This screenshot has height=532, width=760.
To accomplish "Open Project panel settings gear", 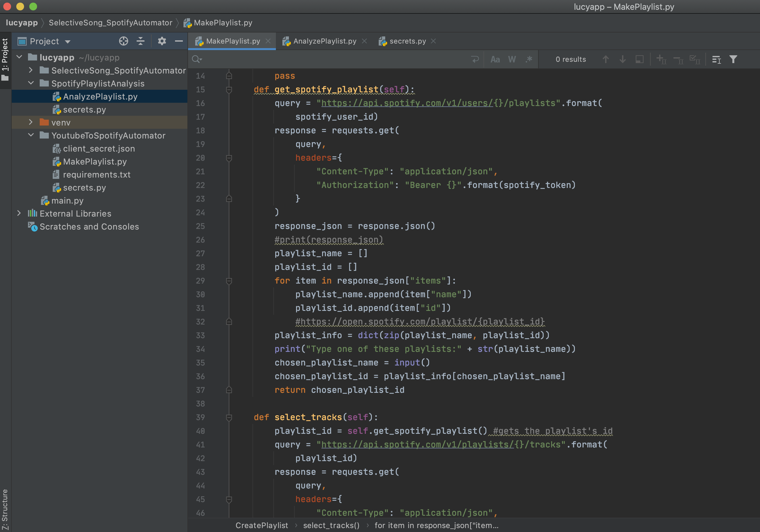I will tap(162, 41).
